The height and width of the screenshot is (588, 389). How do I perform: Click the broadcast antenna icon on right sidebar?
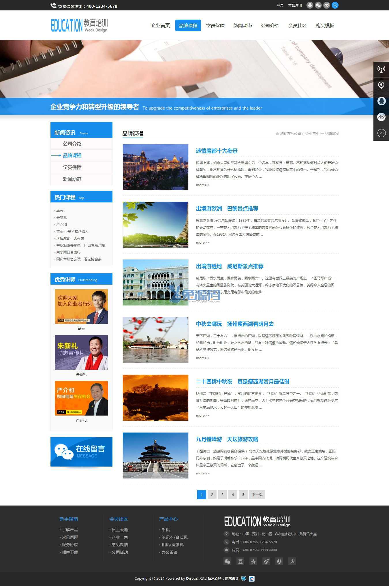tap(381, 69)
